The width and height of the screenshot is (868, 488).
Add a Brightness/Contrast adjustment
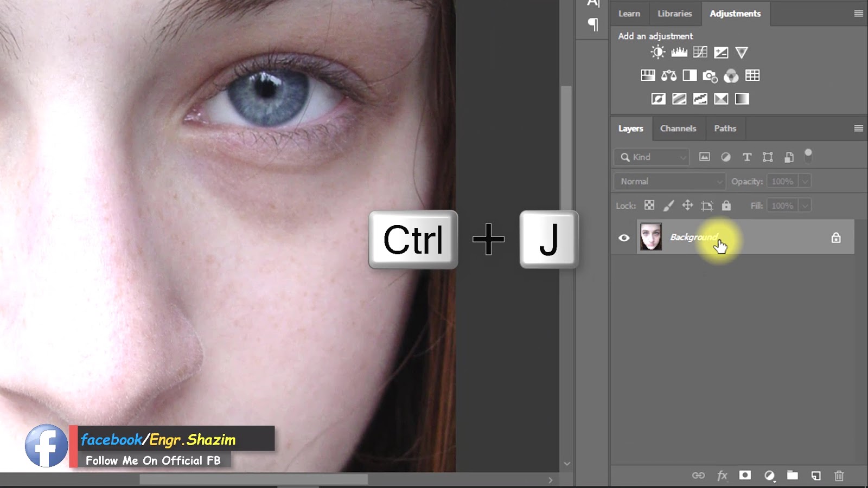click(x=657, y=52)
